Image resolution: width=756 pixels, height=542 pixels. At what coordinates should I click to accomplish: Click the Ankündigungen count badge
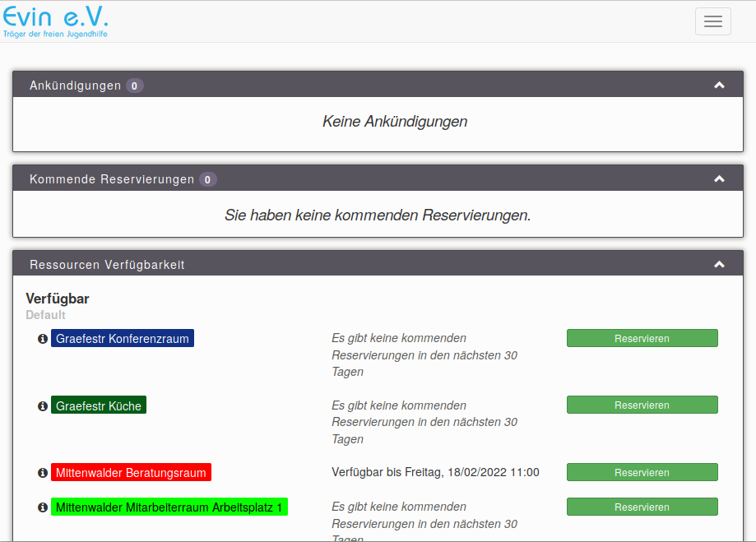click(x=135, y=86)
